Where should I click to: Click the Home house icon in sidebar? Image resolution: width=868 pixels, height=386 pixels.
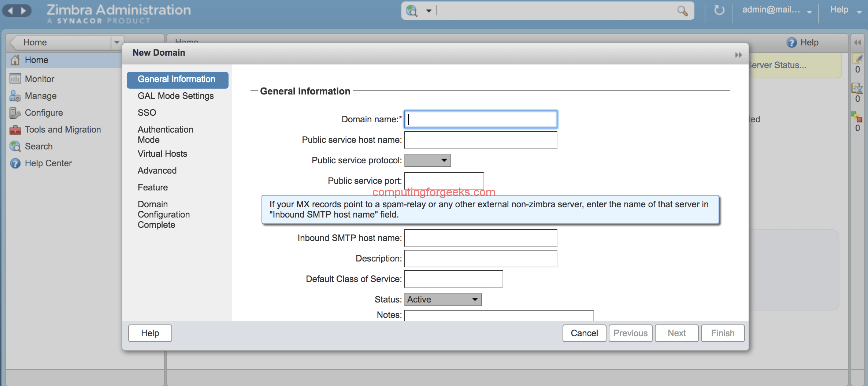[15, 60]
